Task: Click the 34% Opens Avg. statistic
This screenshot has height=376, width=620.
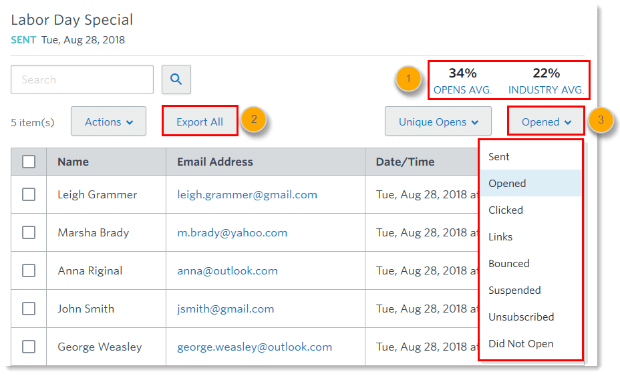Action: tap(463, 81)
